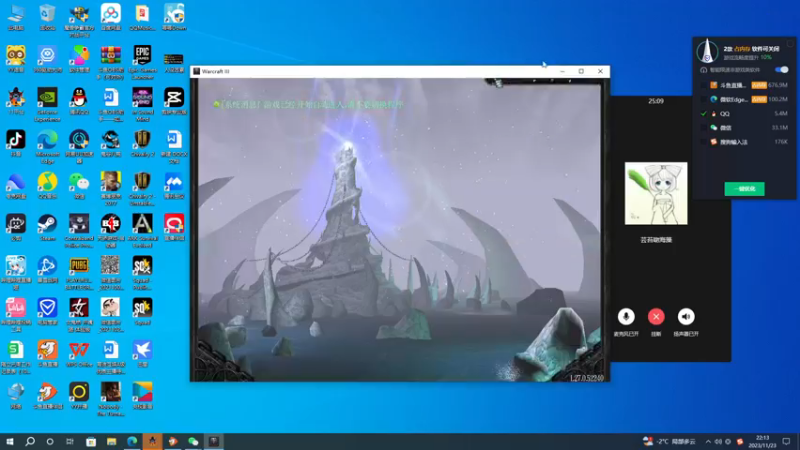This screenshot has width=800, height=450.
Task: Open the WeChat desktop shortcut
Action: pyautogui.click(x=79, y=185)
